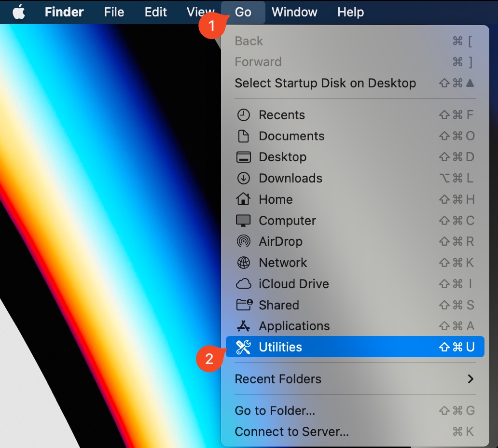Select the Network globe icon

(244, 263)
